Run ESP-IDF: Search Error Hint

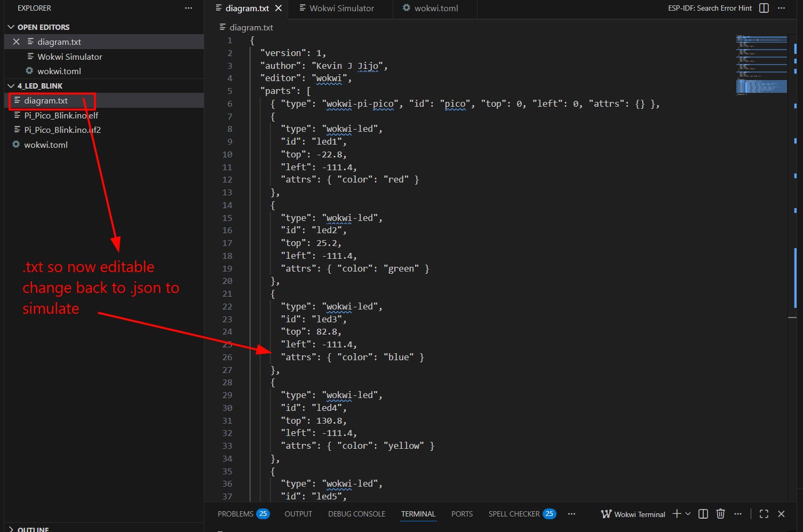point(709,8)
